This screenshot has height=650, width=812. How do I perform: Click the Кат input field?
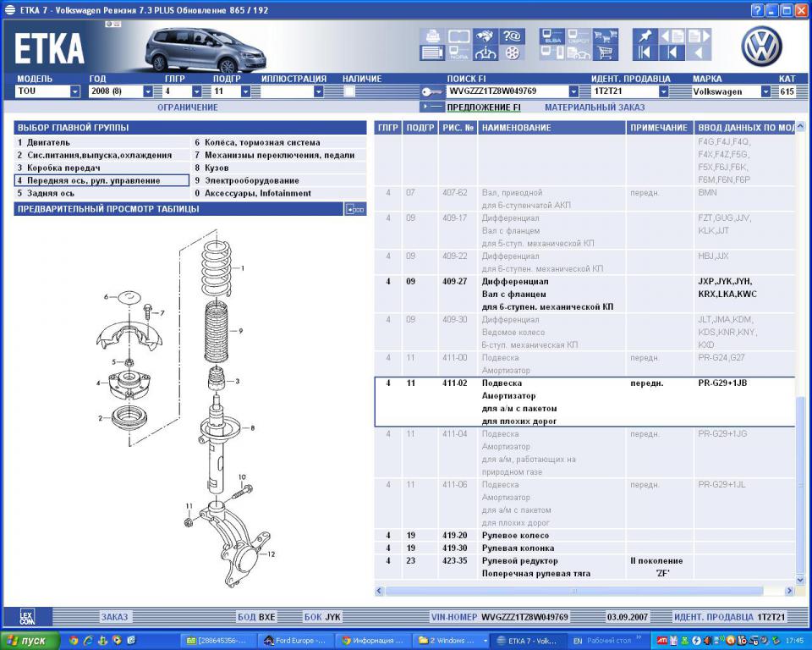click(787, 91)
